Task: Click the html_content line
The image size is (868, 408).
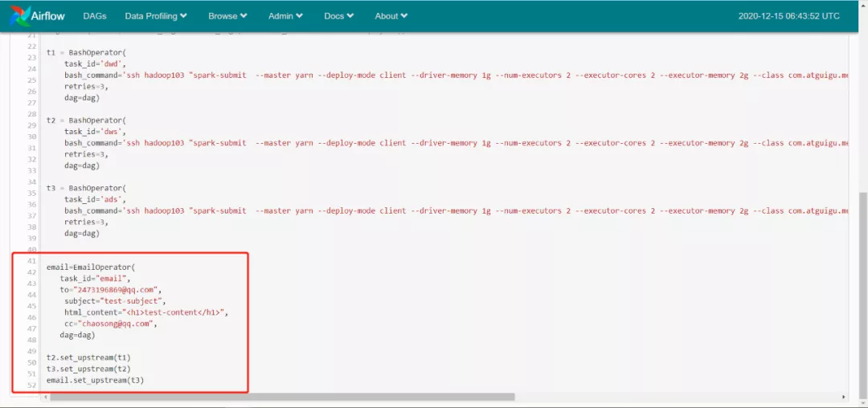Action: [x=146, y=312]
